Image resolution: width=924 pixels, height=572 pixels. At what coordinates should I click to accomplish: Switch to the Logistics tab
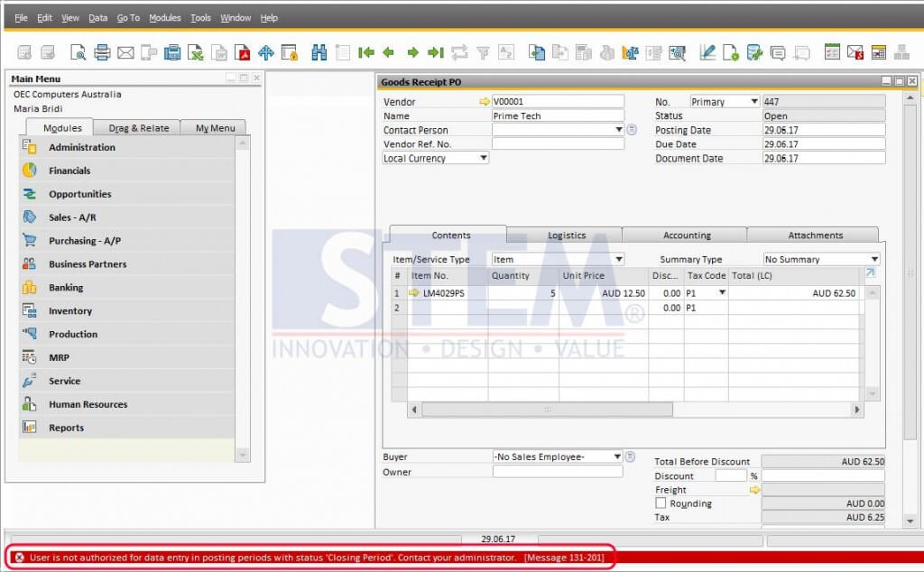[x=565, y=235]
